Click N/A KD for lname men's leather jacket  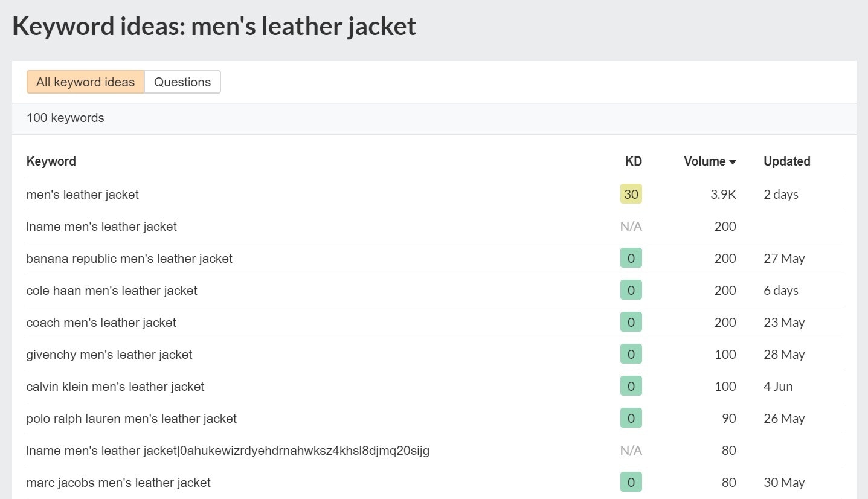631,227
